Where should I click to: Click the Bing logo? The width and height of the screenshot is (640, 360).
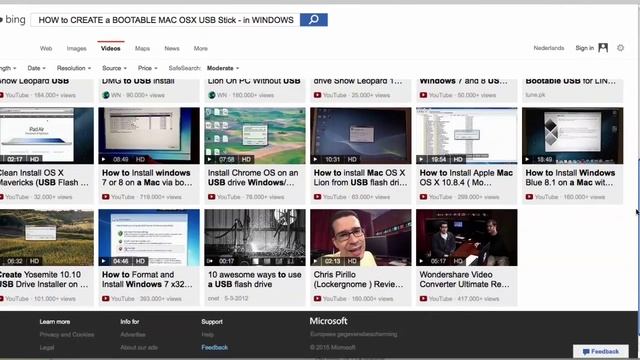pyautogui.click(x=13, y=19)
